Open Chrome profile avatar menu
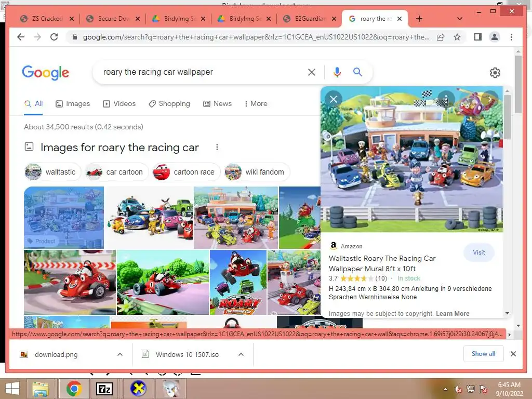 [x=495, y=37]
